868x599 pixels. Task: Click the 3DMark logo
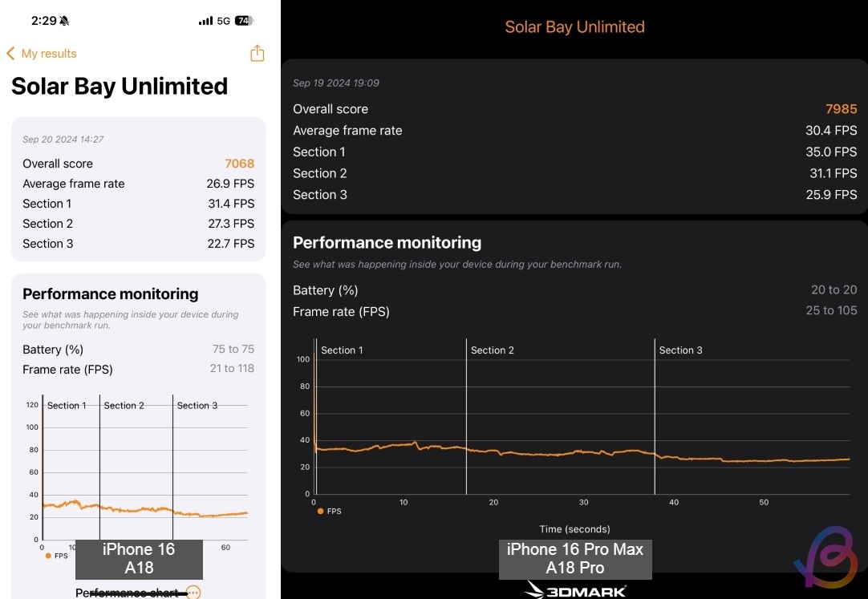pyautogui.click(x=575, y=591)
